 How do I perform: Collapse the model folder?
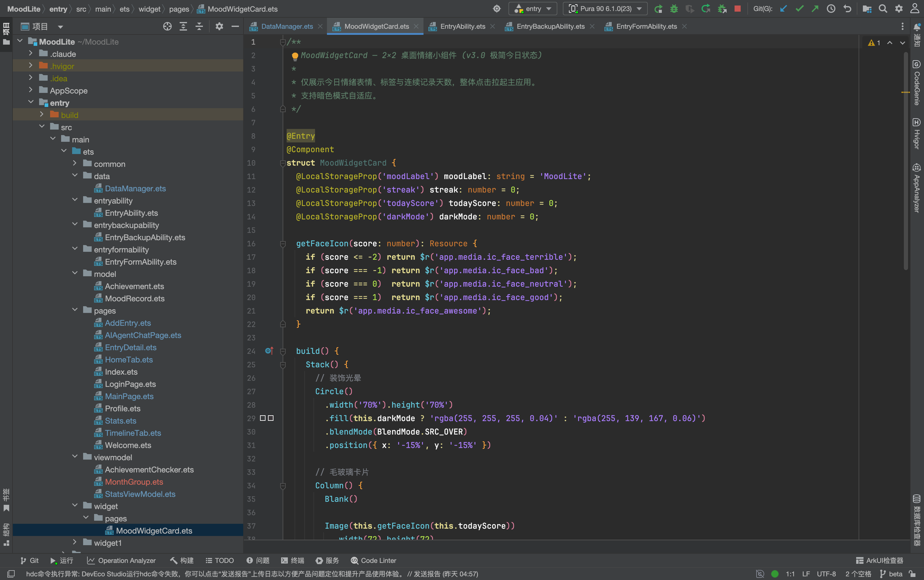click(75, 273)
